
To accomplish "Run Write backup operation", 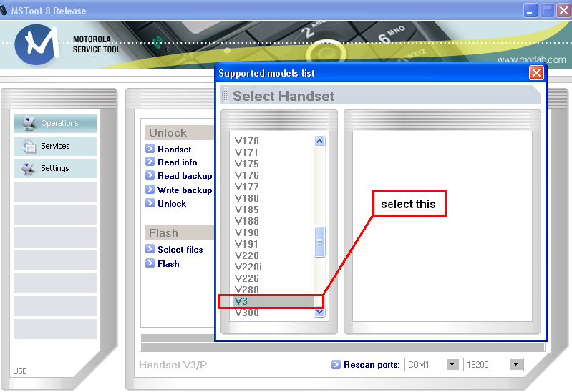I will pyautogui.click(x=185, y=190).
